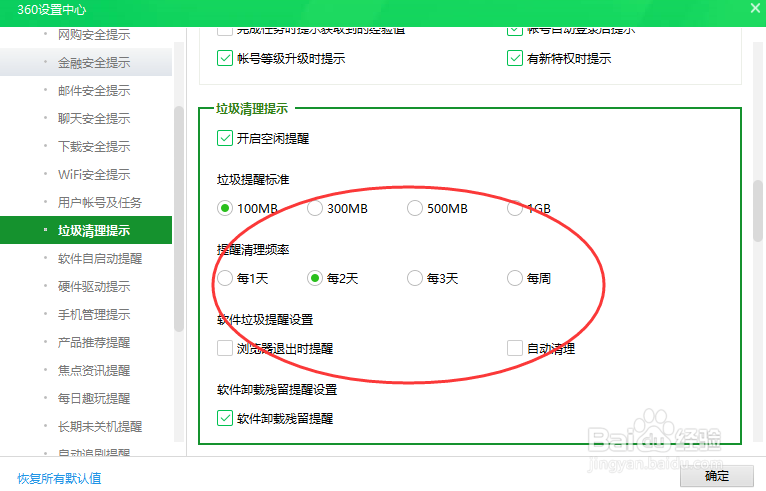Select 500MB garbage threshold

point(415,209)
